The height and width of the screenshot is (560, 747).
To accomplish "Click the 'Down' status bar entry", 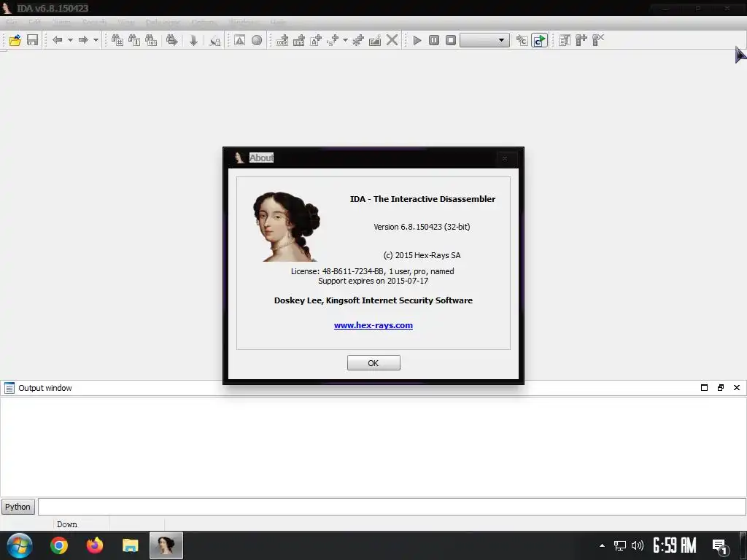I will (x=66, y=524).
